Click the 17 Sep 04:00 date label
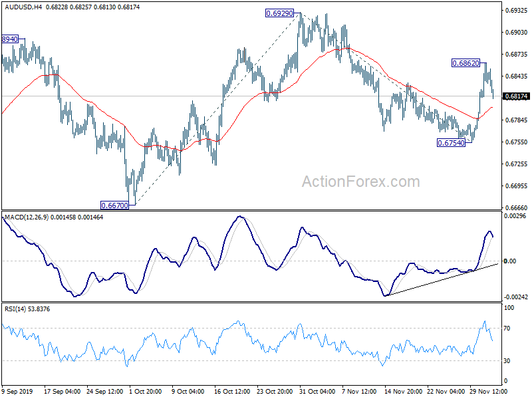Screen dimensions: 532x399 coord(62,392)
